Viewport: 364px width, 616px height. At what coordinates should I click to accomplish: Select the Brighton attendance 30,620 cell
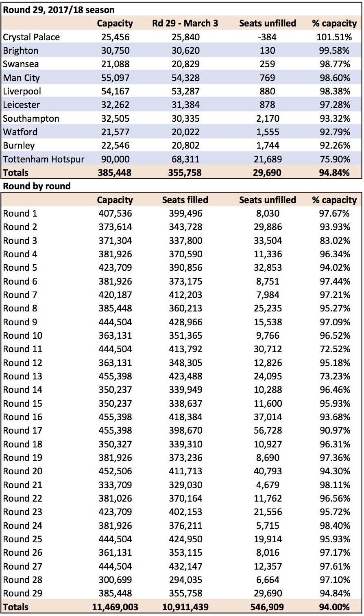(x=185, y=50)
